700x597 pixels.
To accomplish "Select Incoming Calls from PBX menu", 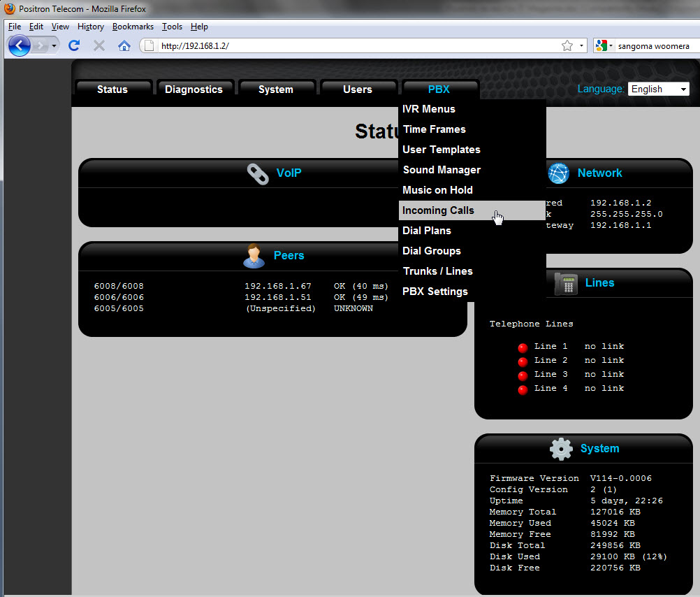I will coord(438,210).
